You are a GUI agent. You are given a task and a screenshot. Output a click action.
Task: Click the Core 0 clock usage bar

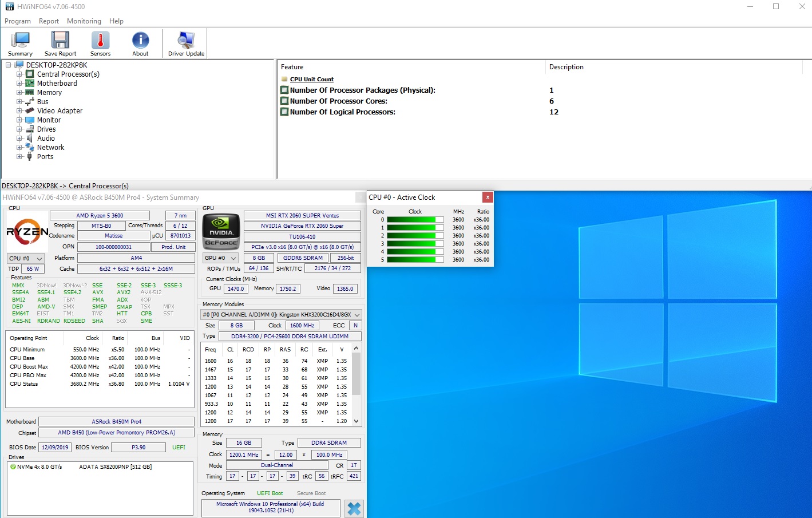pyautogui.click(x=415, y=220)
